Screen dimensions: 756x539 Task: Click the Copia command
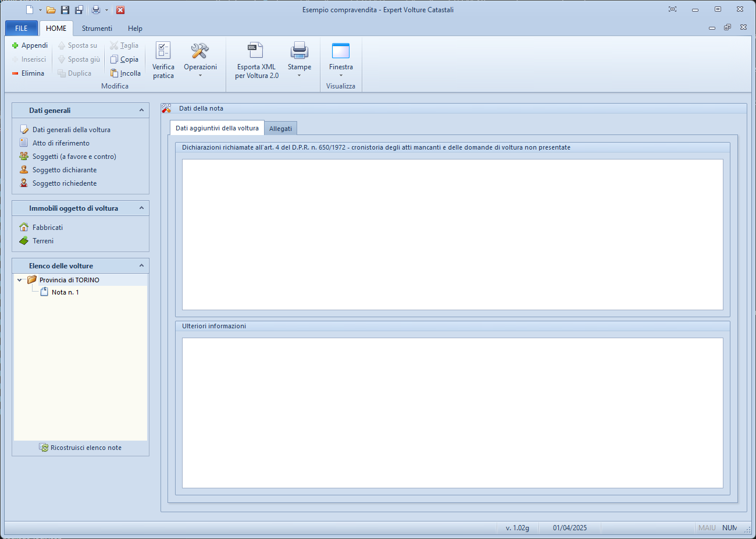pyautogui.click(x=124, y=59)
